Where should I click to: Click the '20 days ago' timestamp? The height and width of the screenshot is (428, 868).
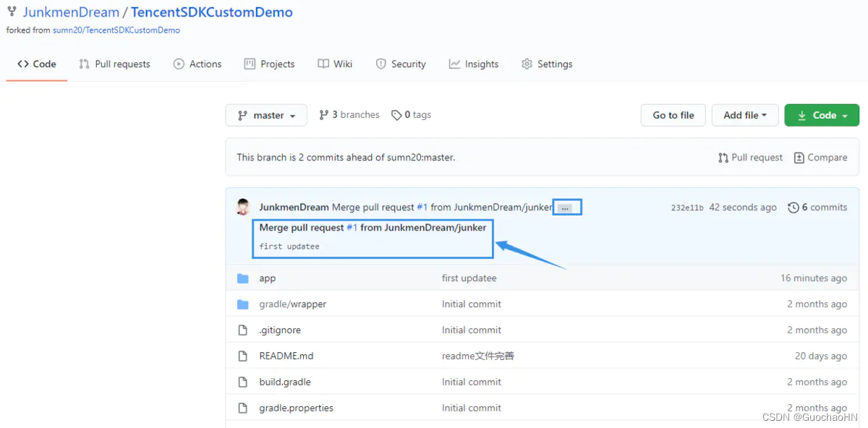point(821,356)
